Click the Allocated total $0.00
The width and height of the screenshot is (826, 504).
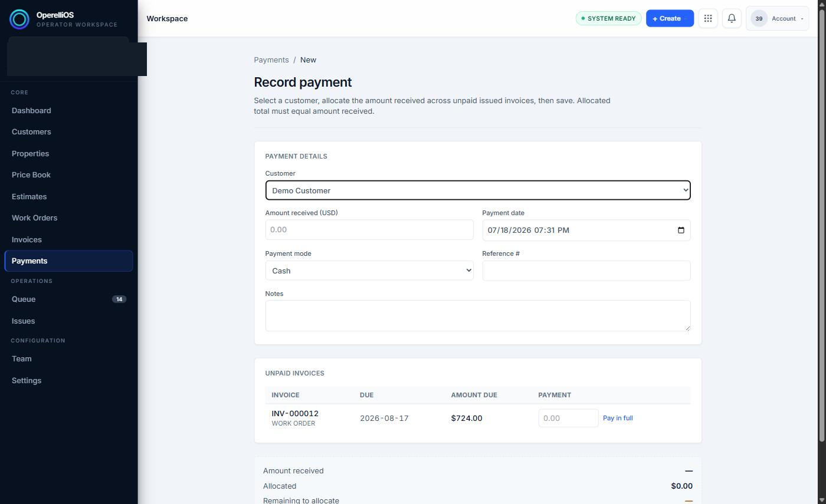click(x=681, y=486)
